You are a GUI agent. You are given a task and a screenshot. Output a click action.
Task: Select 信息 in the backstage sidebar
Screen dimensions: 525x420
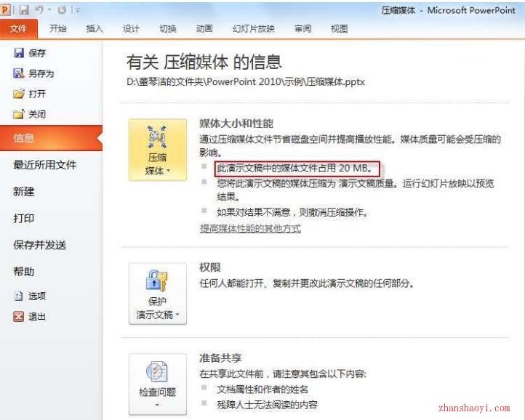coord(51,138)
